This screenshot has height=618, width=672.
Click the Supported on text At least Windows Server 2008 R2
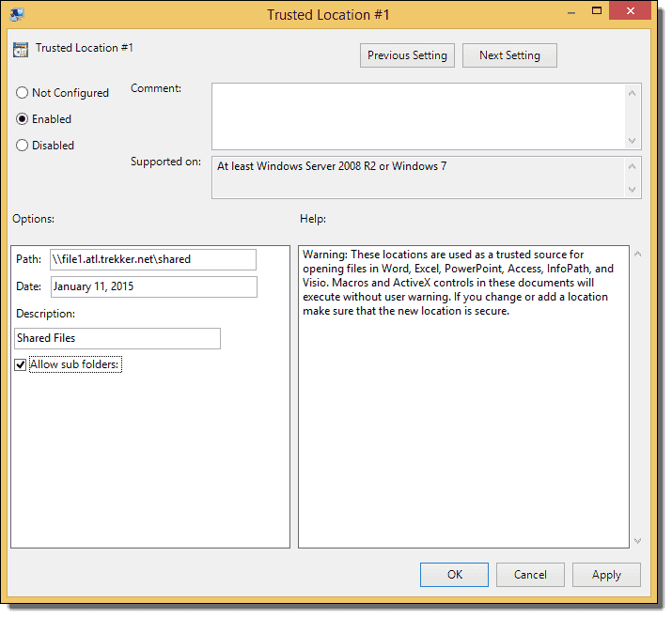click(x=297, y=166)
